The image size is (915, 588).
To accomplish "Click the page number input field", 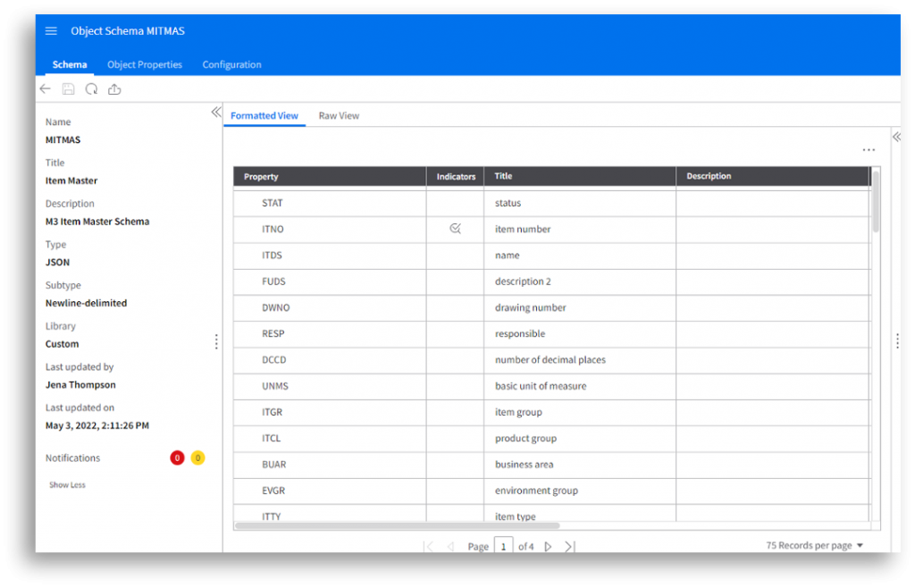I will click(504, 547).
